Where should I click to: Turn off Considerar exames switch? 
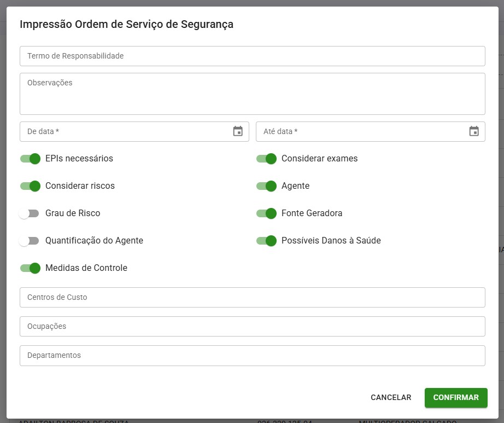(267, 159)
